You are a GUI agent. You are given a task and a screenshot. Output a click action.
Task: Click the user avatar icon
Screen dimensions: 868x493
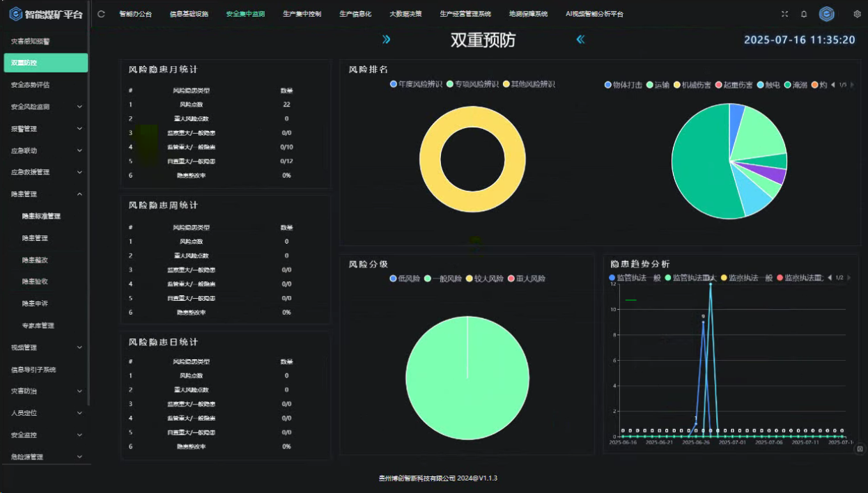point(827,14)
